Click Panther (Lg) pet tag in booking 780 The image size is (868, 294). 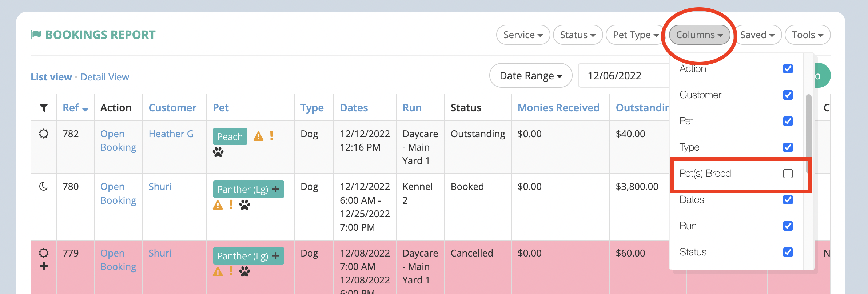(x=248, y=189)
